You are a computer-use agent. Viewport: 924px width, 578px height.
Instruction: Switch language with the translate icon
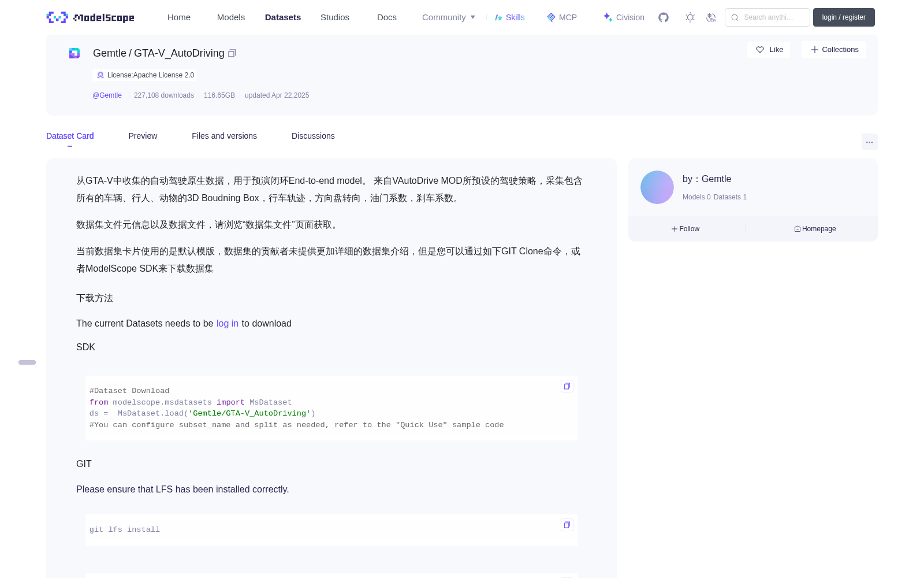coord(711,17)
